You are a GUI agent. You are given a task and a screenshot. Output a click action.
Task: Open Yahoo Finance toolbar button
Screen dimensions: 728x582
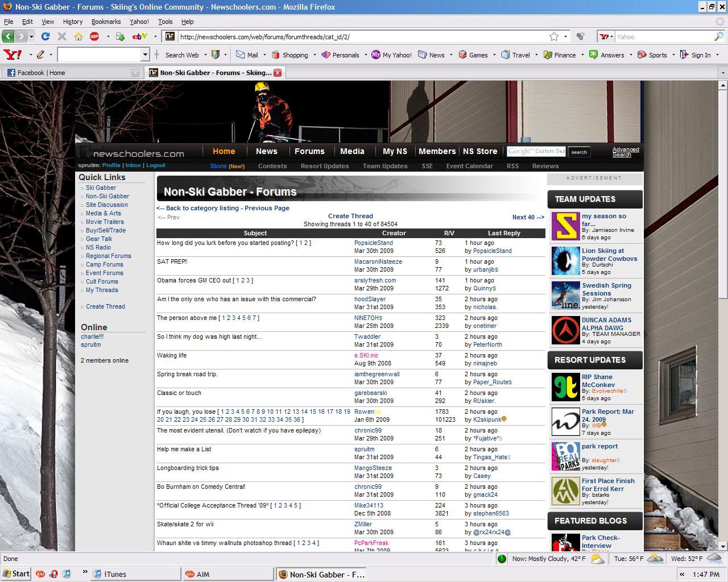coord(560,55)
